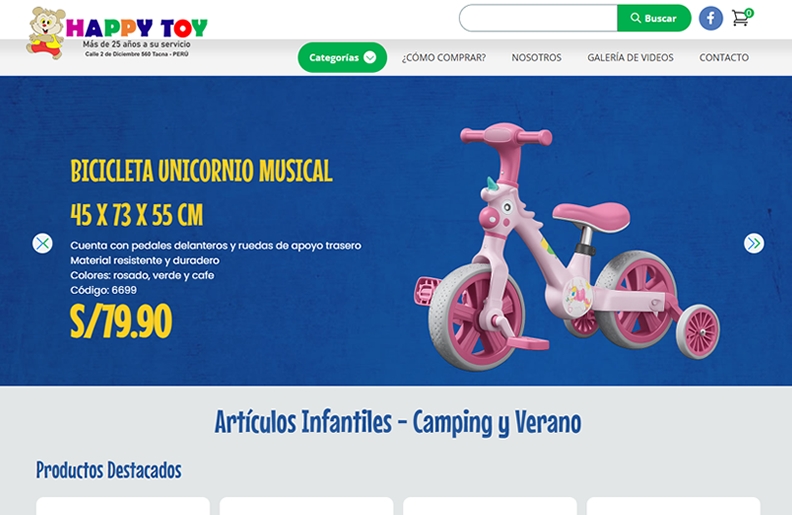Open the last featured product card
Screen dimensions: 792x515
(x=673, y=506)
